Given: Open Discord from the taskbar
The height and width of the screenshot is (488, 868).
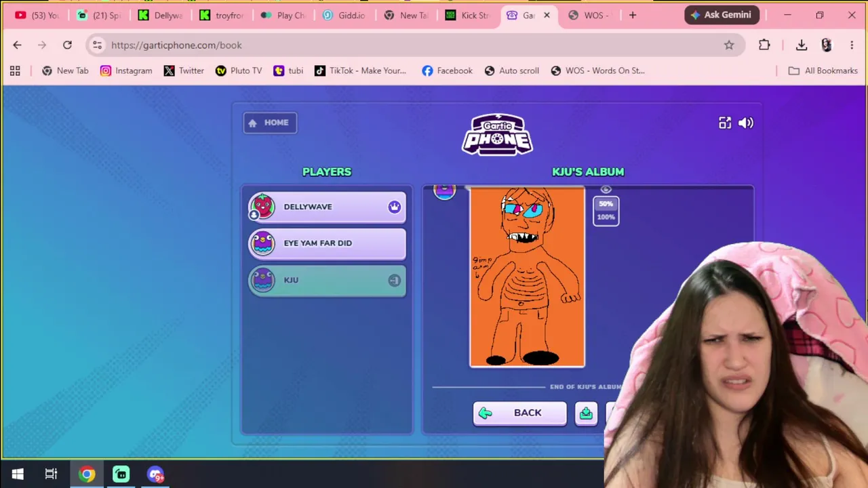Looking at the screenshot, I should [155, 474].
